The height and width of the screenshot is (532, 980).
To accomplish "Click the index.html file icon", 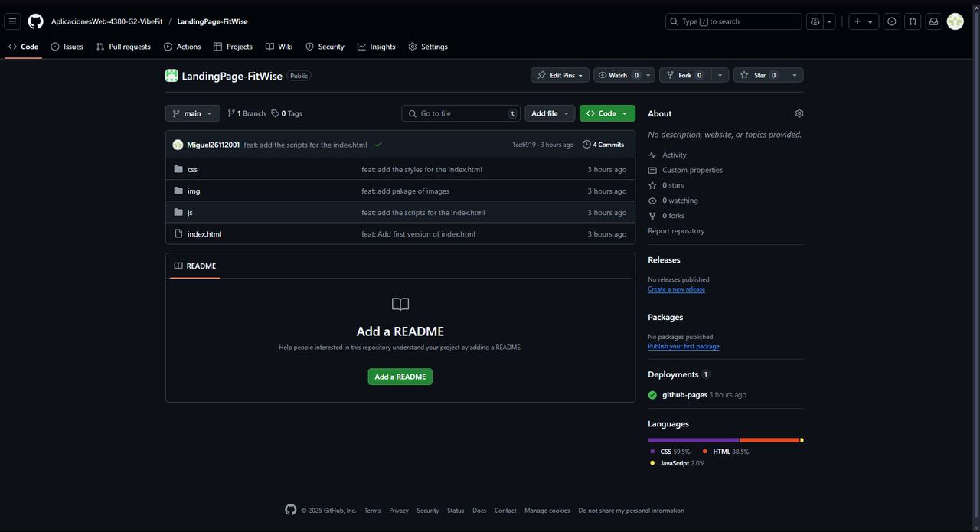I will click(x=178, y=233).
